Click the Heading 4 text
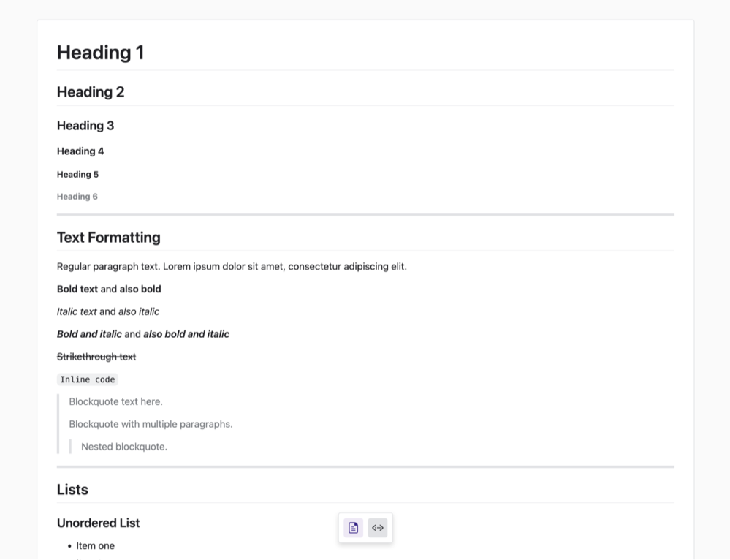 click(80, 151)
